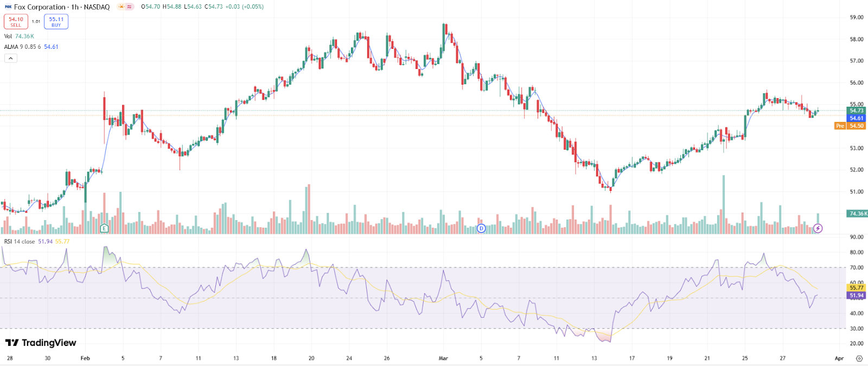
Task: Click the purple lightning event marker
Action: pyautogui.click(x=818, y=228)
